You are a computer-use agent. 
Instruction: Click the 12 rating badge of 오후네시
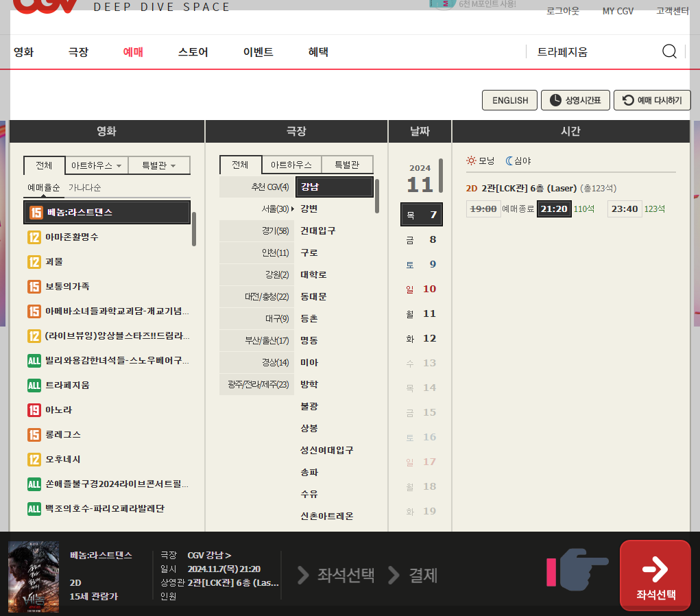[34, 459]
